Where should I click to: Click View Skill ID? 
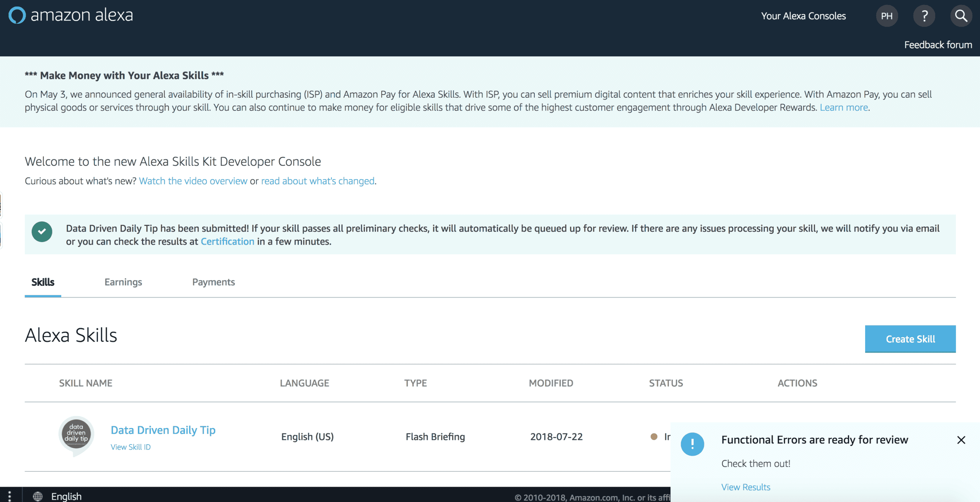coord(131,447)
